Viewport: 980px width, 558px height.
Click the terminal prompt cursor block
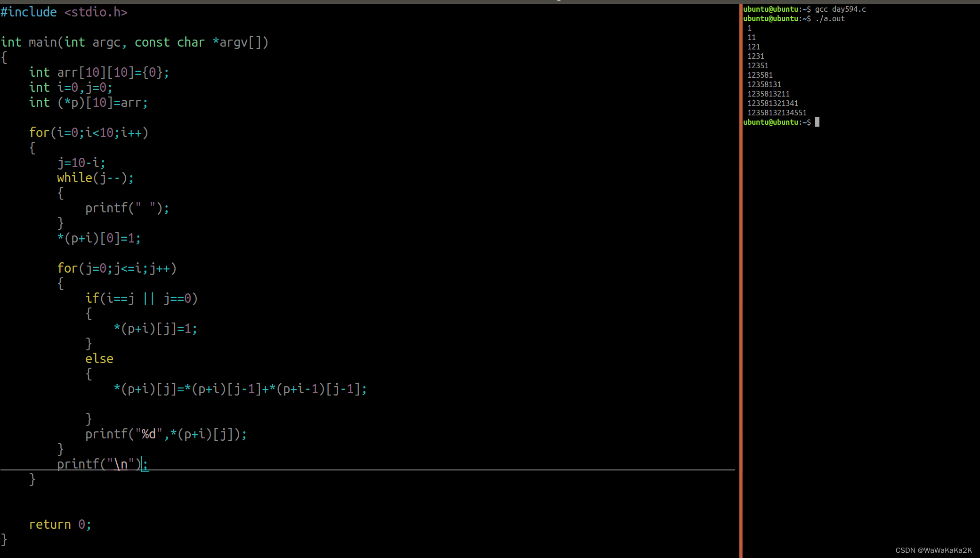[817, 122]
